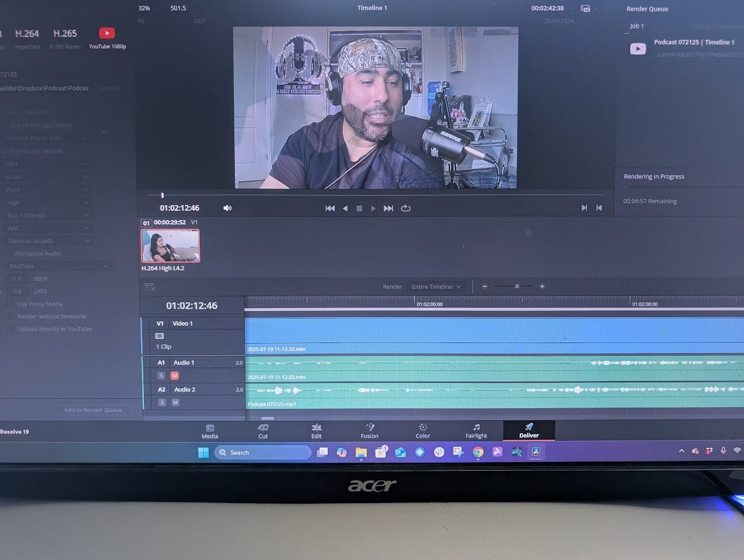The height and width of the screenshot is (560, 744).
Task: Open the AAC audio codec dropdown
Action: click(47, 228)
